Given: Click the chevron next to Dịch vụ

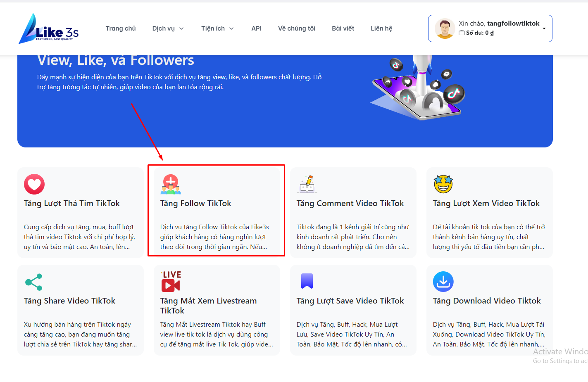Looking at the screenshot, I should 181,28.
